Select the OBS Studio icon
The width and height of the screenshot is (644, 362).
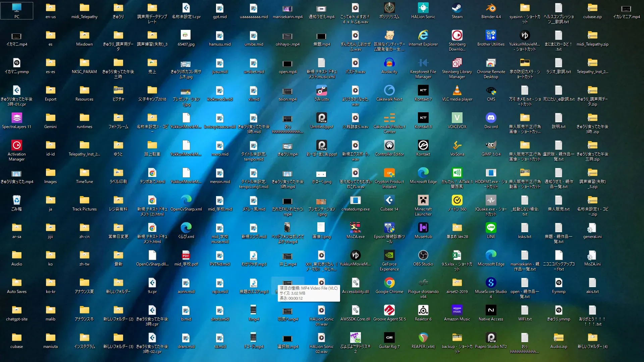pos(423,255)
